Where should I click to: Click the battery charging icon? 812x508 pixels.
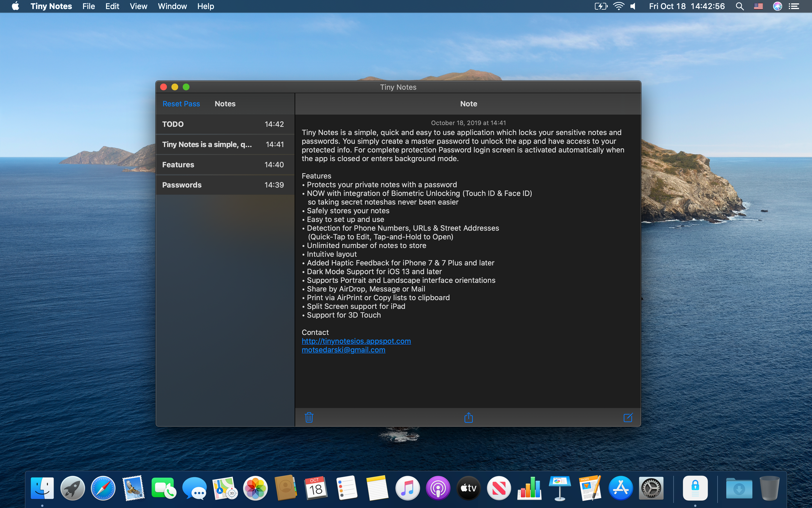pyautogui.click(x=601, y=6)
